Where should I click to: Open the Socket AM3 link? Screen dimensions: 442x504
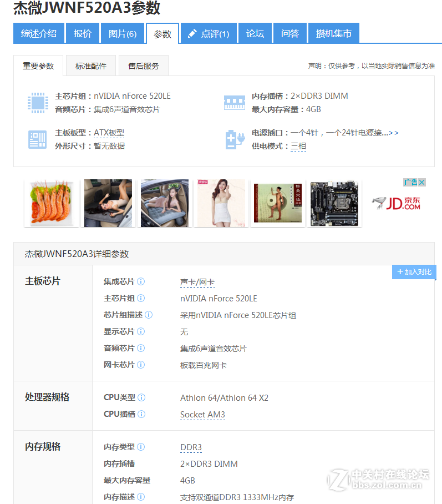pyautogui.click(x=202, y=415)
